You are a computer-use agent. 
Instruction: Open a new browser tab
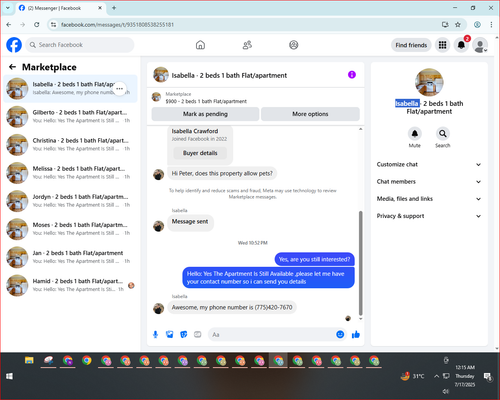[x=114, y=8]
